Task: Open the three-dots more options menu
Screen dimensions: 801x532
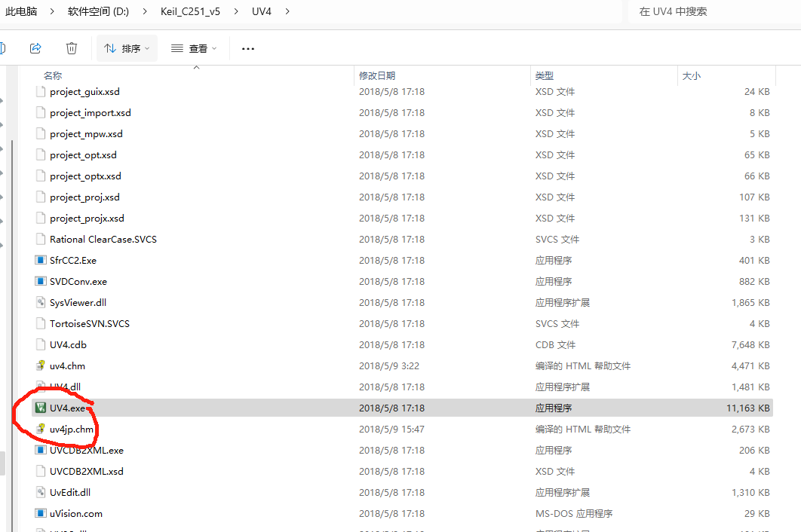Action: click(x=248, y=48)
